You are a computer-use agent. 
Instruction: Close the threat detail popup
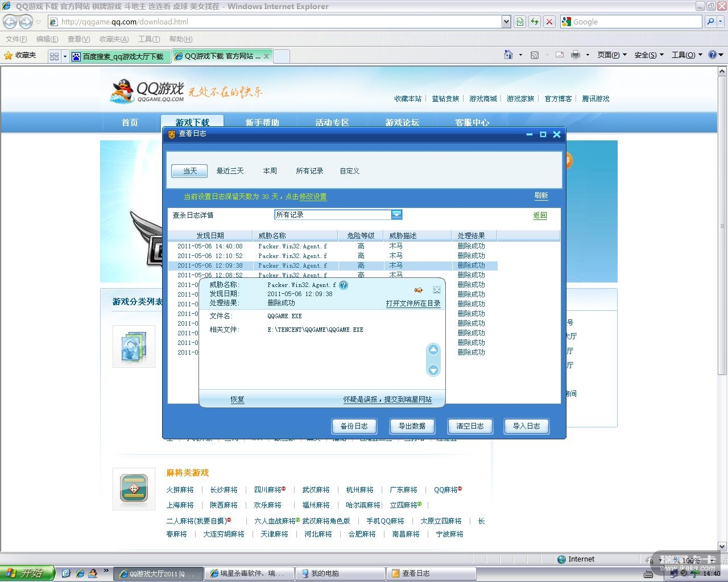pyautogui.click(x=436, y=290)
